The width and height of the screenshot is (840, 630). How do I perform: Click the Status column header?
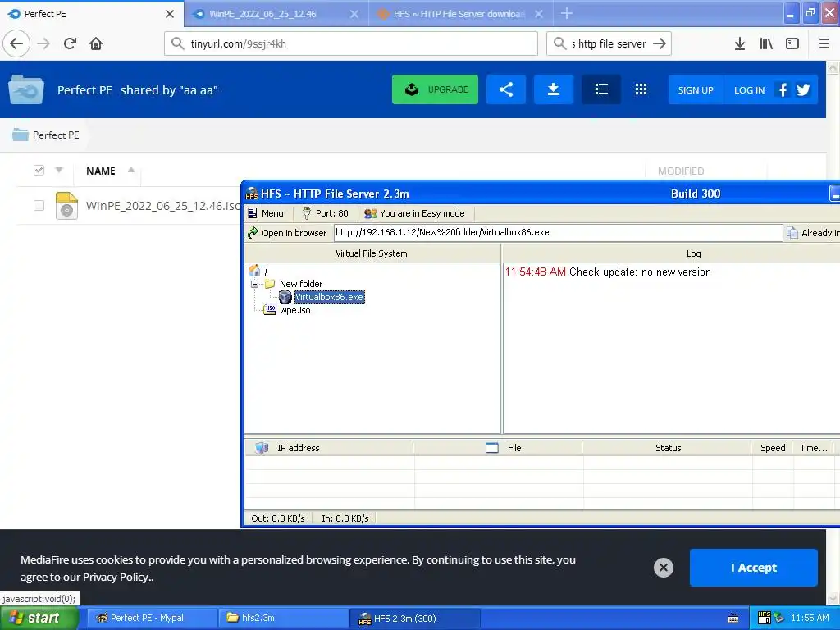pyautogui.click(x=668, y=448)
